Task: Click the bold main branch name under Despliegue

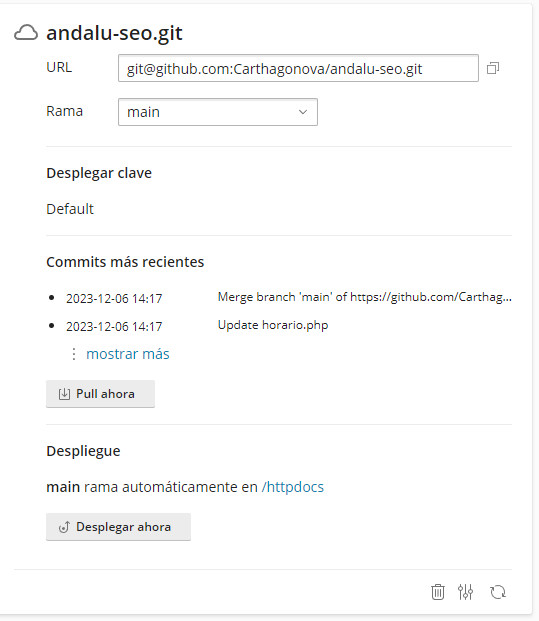Action: [x=63, y=487]
